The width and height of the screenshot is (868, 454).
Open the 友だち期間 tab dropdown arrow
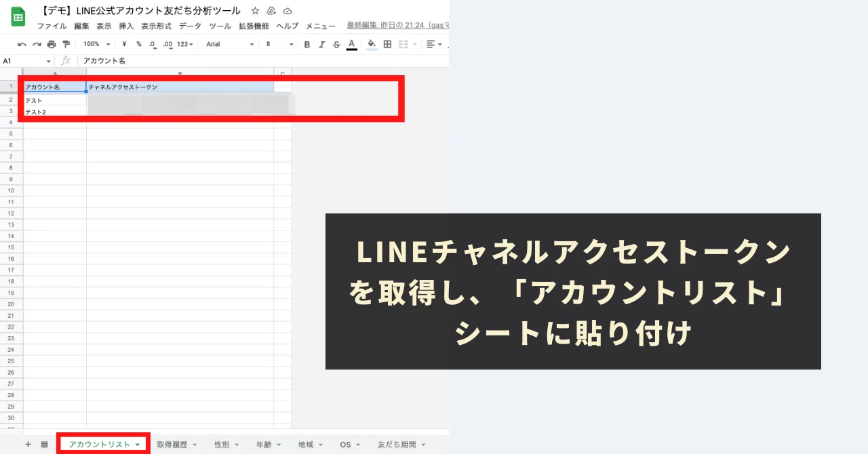(x=423, y=445)
